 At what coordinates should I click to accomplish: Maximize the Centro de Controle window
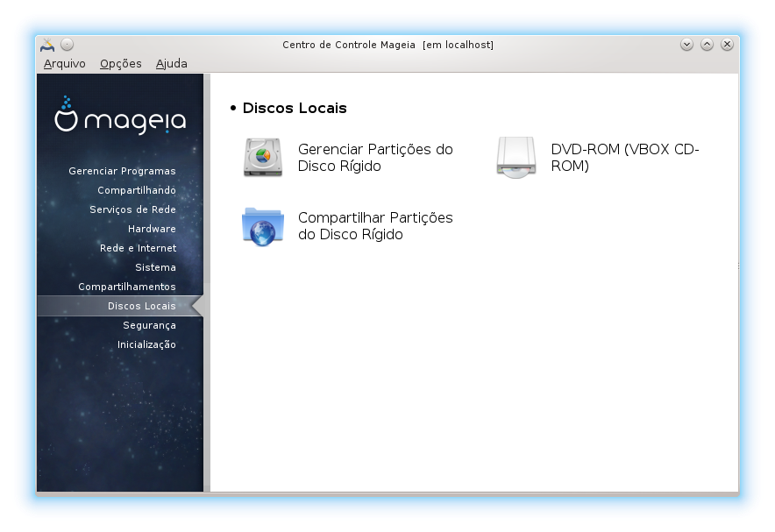point(707,45)
